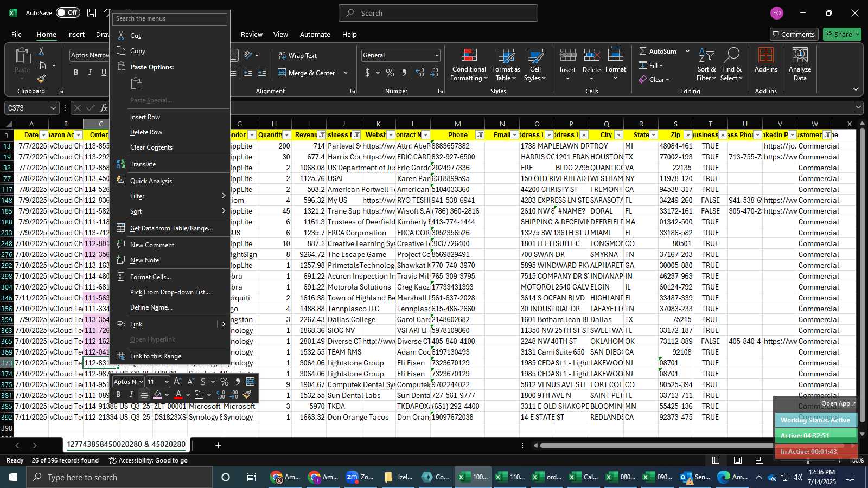The width and height of the screenshot is (868, 488).
Task: Open Conditional Formatting menu
Action: coord(469,65)
